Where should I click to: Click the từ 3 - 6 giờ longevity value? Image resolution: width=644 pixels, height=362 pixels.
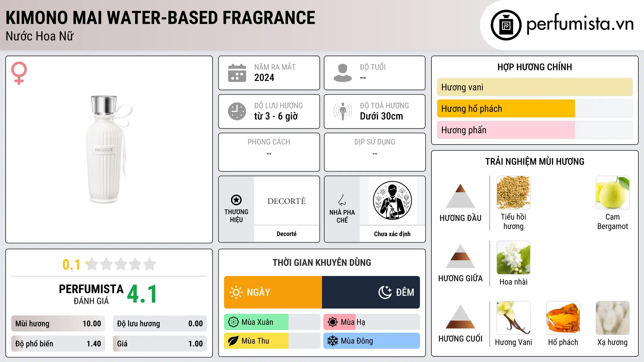coord(276,116)
